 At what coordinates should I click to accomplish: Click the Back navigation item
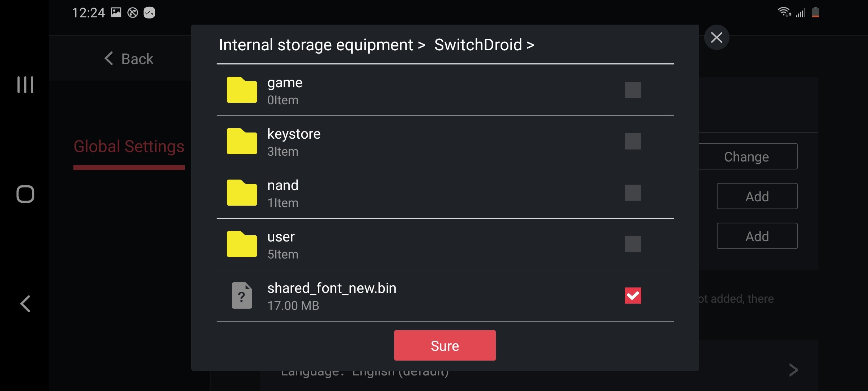click(x=129, y=59)
